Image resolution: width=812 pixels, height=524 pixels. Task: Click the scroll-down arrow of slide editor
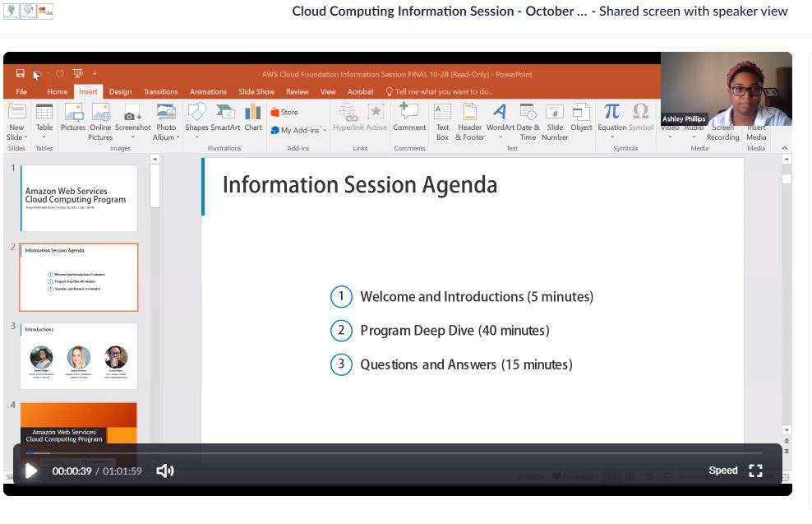point(787,429)
